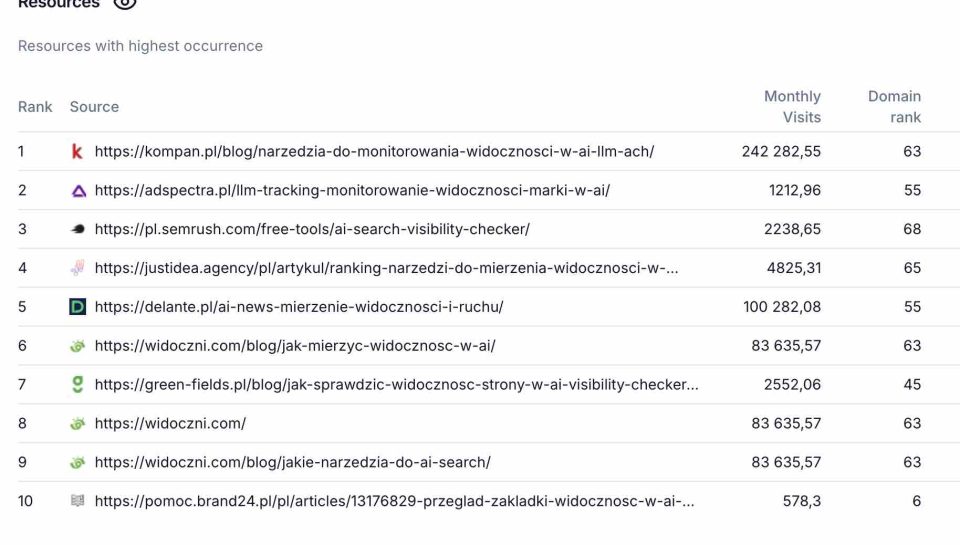Open the widoczni.com jakie-narzedzia-do-ai-search link
Image resolution: width=960 pixels, height=545 pixels.
[x=293, y=462]
